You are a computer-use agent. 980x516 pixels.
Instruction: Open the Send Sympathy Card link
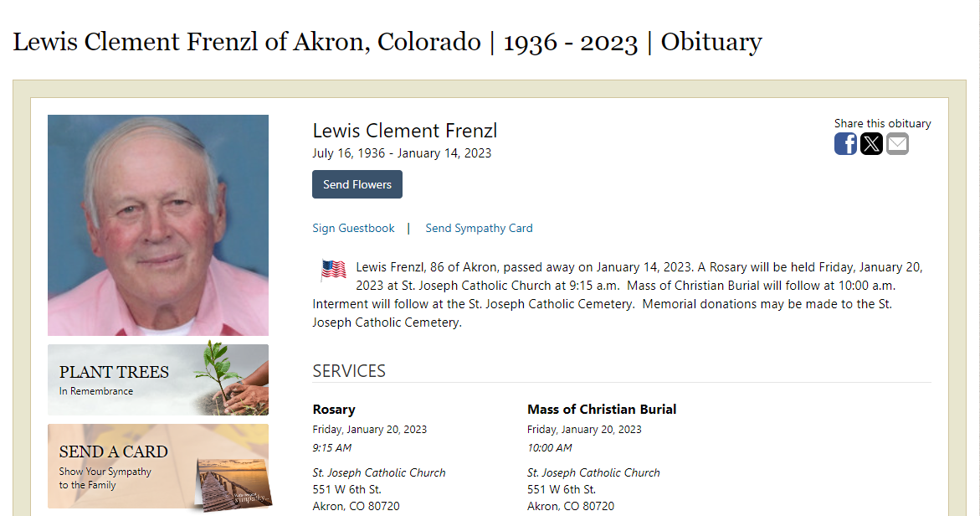(x=480, y=229)
